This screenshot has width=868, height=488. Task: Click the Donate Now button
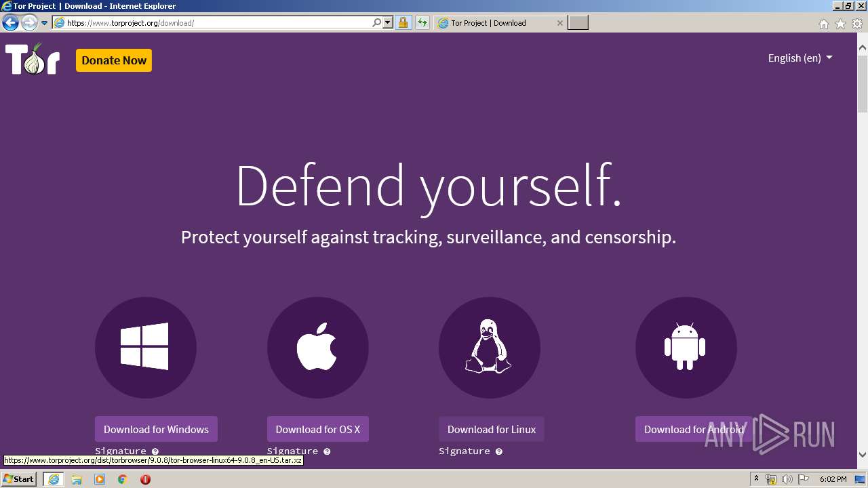(114, 60)
